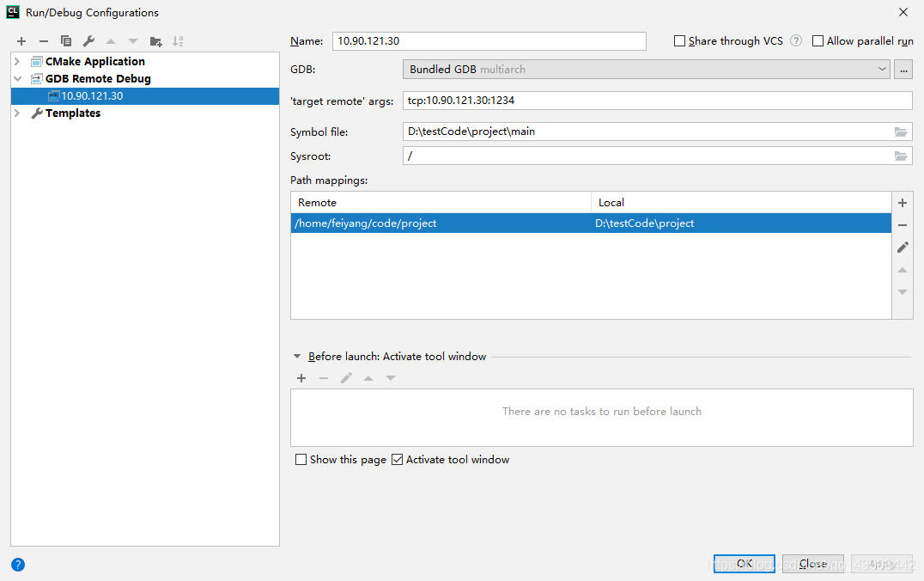Toggle Activate tool window checkbox
The height and width of the screenshot is (581, 924).
398,460
